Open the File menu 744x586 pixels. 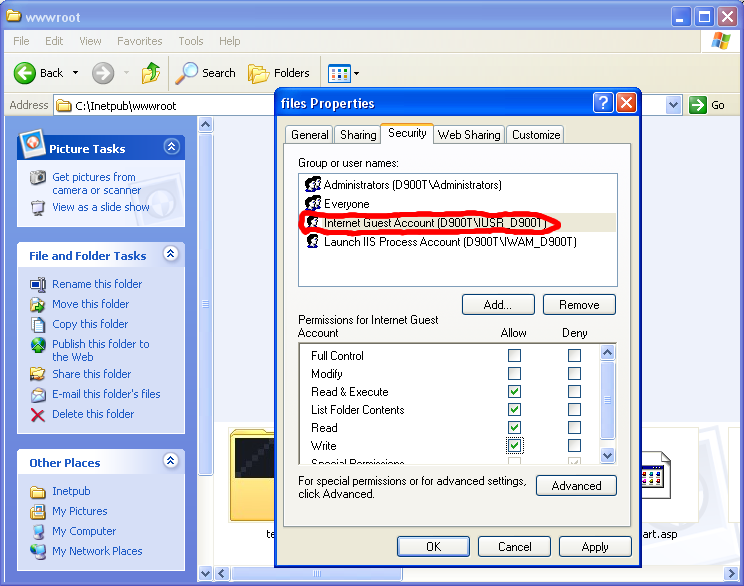click(x=21, y=41)
